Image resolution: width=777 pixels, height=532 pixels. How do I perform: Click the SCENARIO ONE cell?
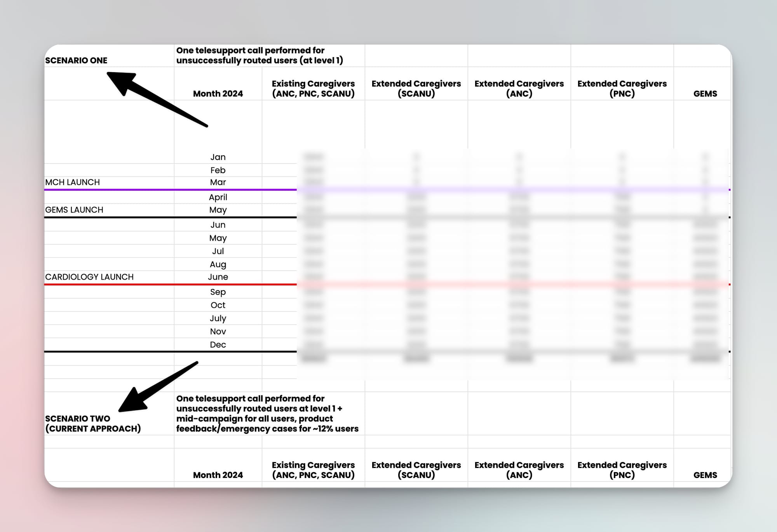pos(76,60)
